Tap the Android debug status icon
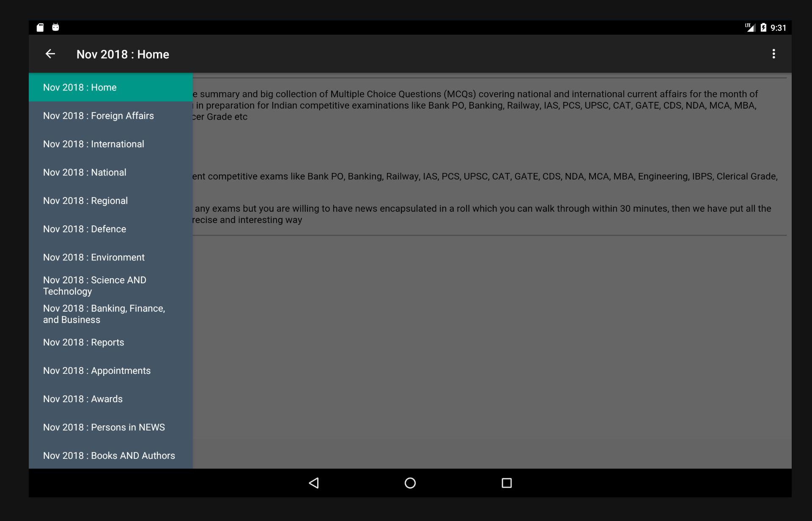Screen dimensions: 812x521 tap(55, 27)
